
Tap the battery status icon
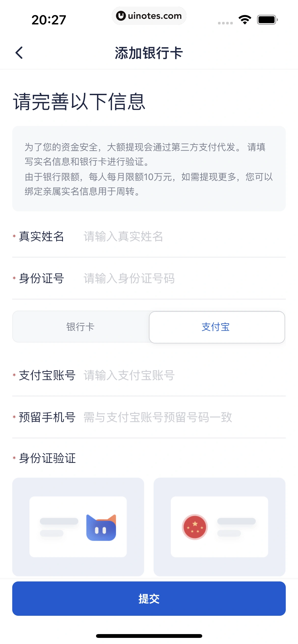point(267,20)
